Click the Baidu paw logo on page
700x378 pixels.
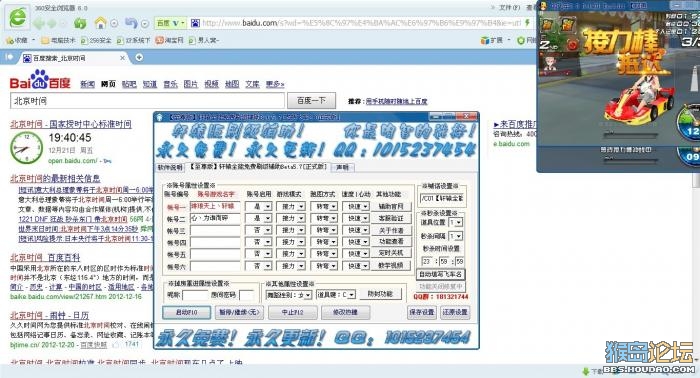[x=40, y=79]
